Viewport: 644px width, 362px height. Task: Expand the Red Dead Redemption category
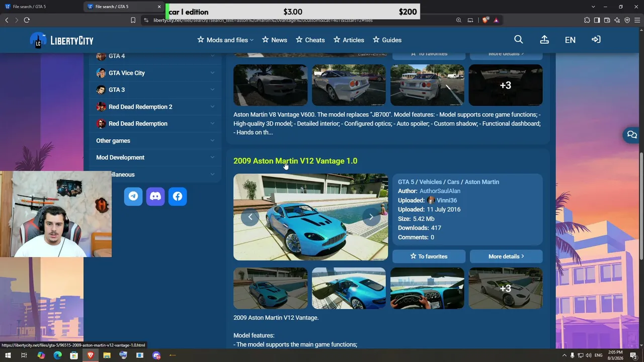(155, 124)
